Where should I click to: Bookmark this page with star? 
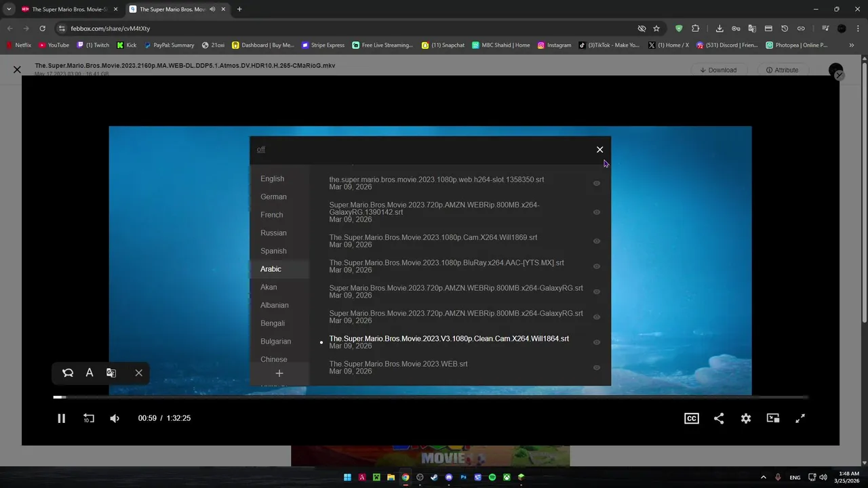656,28
